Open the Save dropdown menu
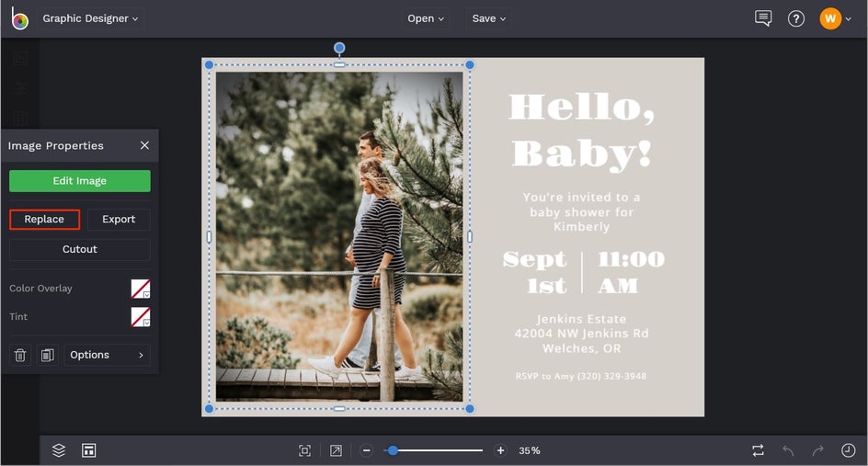This screenshot has height=466, width=868. click(488, 18)
